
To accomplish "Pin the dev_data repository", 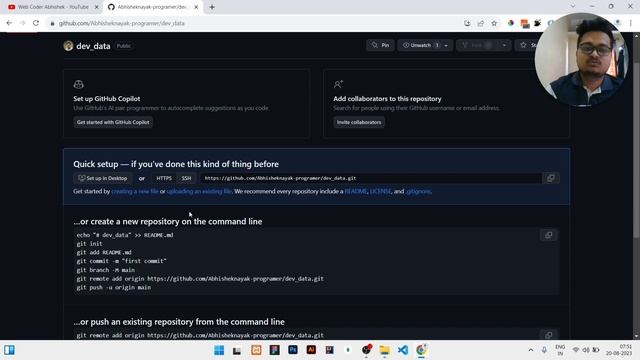I will (x=380, y=45).
